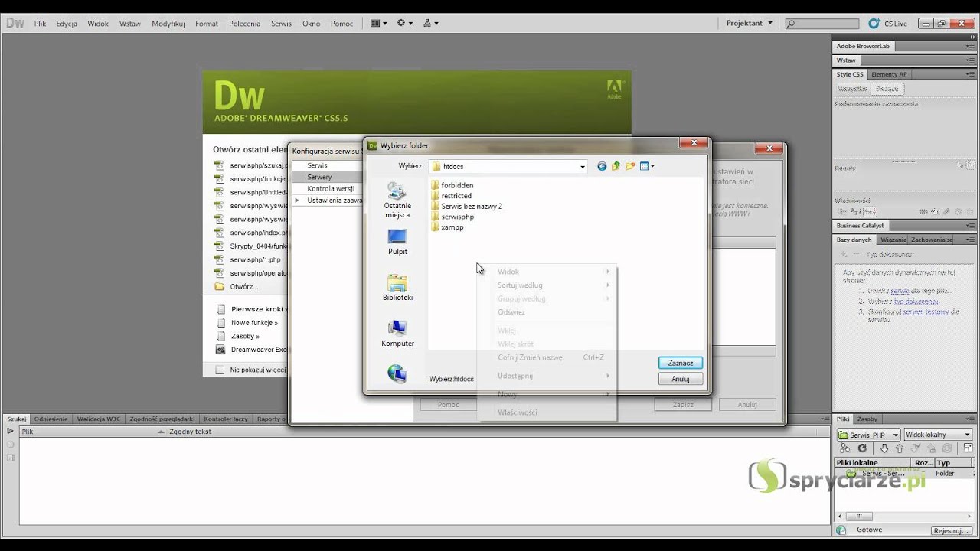Click serwer testowy link in Bazy danych

(926, 311)
